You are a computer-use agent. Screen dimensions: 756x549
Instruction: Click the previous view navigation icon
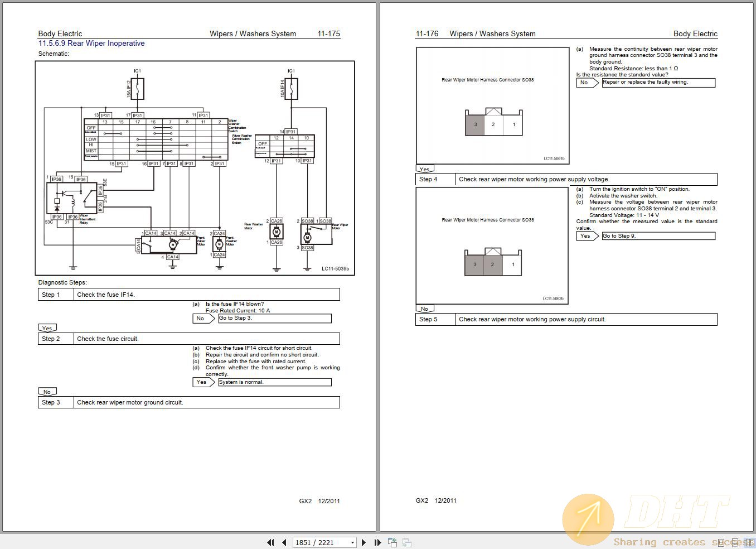tap(392, 542)
